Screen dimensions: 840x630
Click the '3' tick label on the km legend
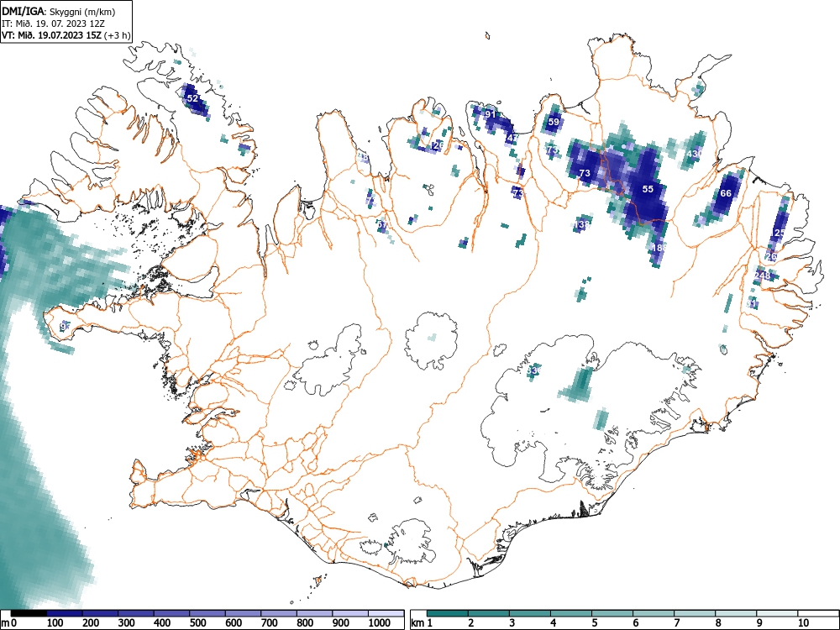point(512,623)
